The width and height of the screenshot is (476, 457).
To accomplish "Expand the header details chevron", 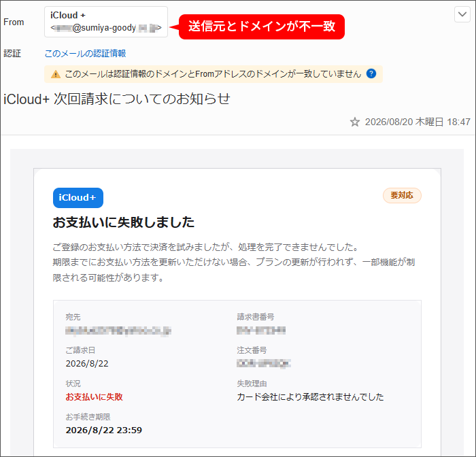I will 462,14.
